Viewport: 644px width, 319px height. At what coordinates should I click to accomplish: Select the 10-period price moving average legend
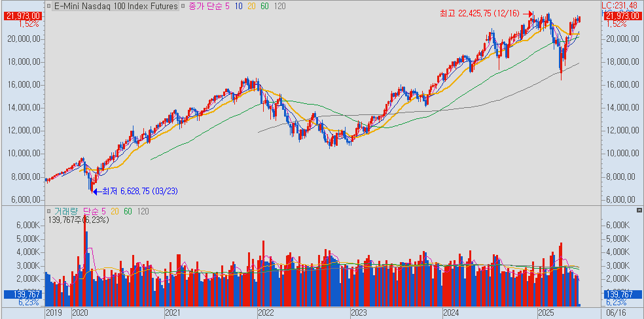click(x=240, y=6)
